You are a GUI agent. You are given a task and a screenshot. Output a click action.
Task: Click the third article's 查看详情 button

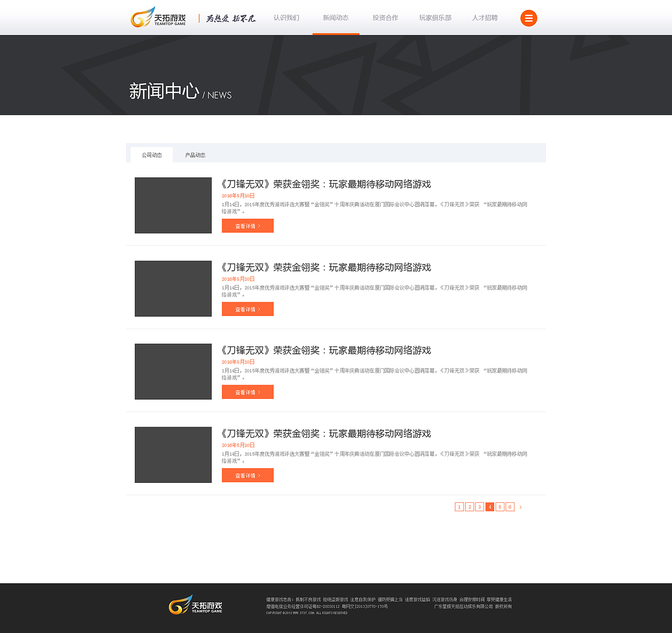tap(248, 392)
